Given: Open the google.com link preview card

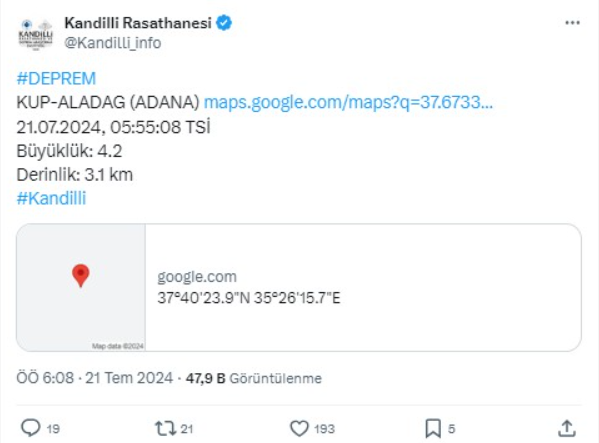Looking at the screenshot, I should 299,287.
